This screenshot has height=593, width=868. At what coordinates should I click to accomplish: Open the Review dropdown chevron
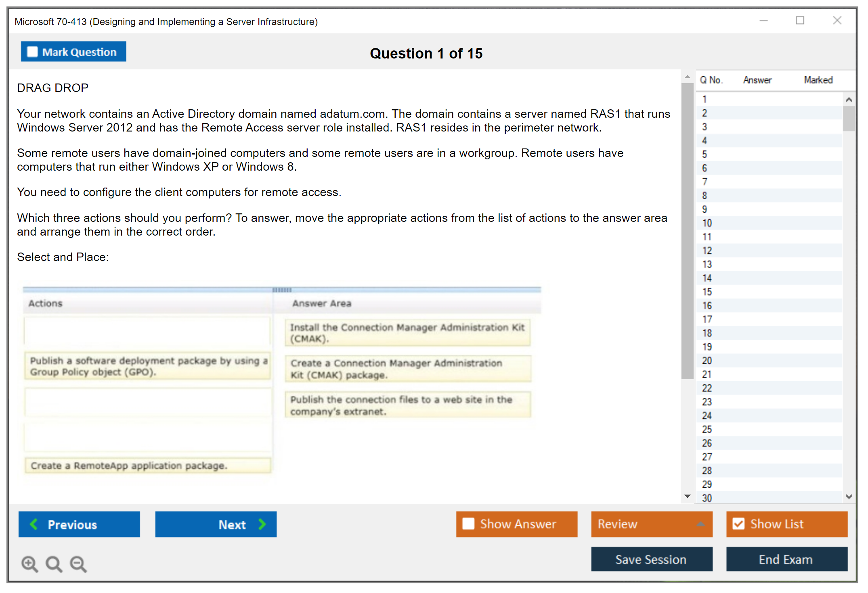701,524
